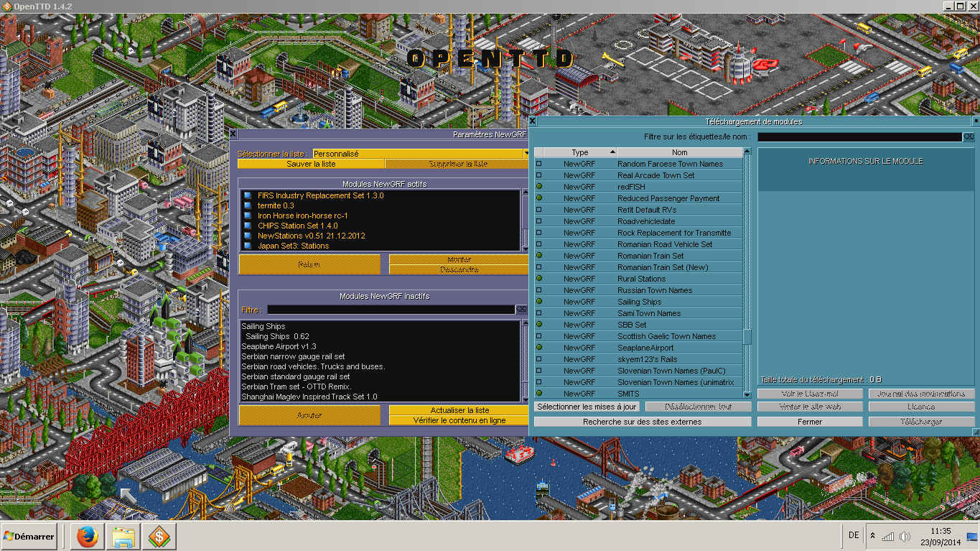Show hidden system tray icons

coord(872,537)
